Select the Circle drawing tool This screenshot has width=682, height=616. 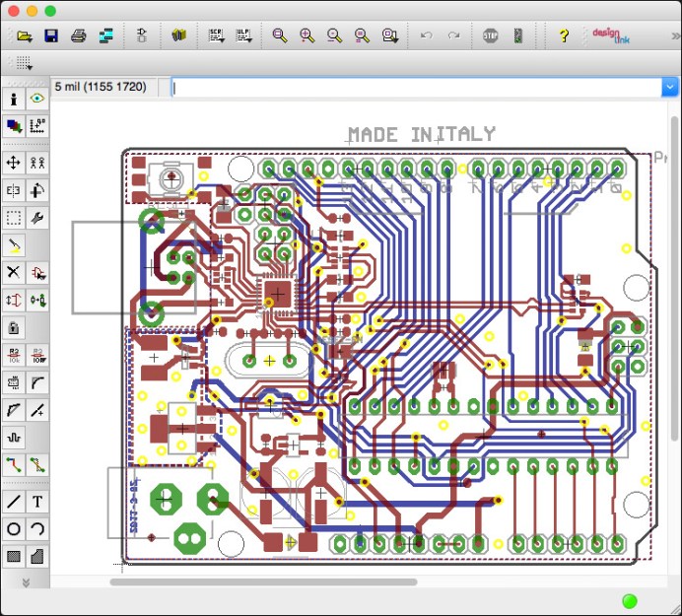[x=14, y=529]
